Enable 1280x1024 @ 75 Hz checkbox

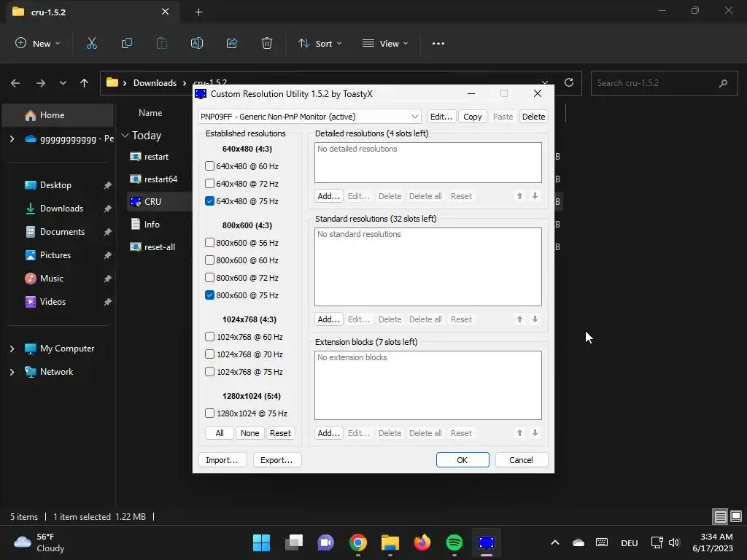click(x=209, y=413)
